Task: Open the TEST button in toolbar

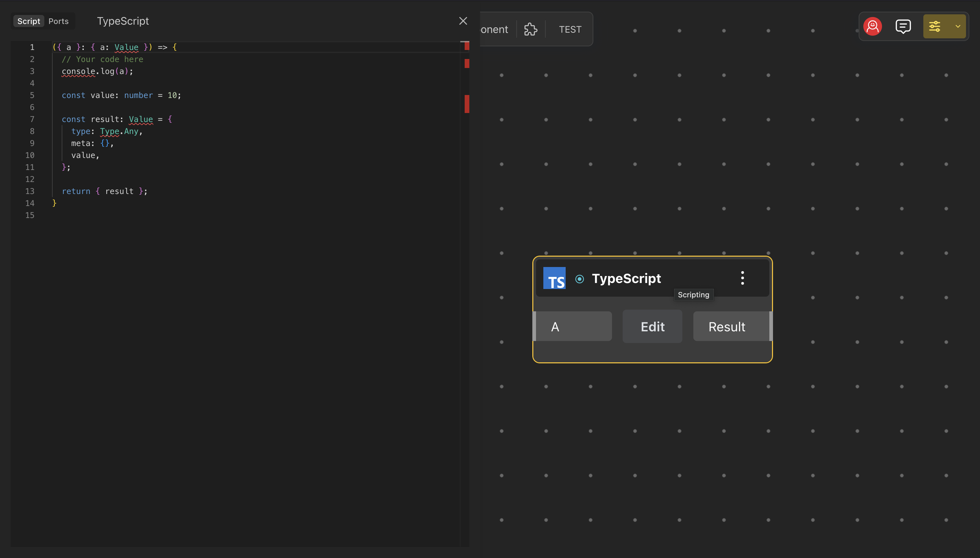Action: pos(570,30)
